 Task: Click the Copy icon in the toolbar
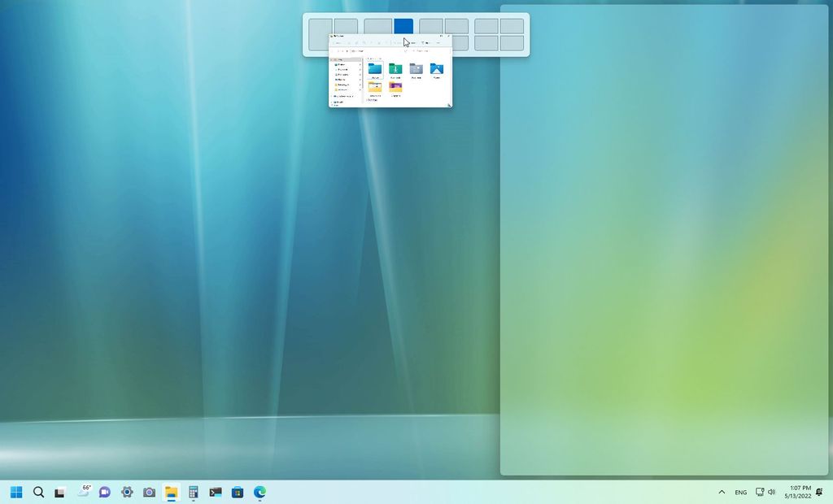coord(356,42)
